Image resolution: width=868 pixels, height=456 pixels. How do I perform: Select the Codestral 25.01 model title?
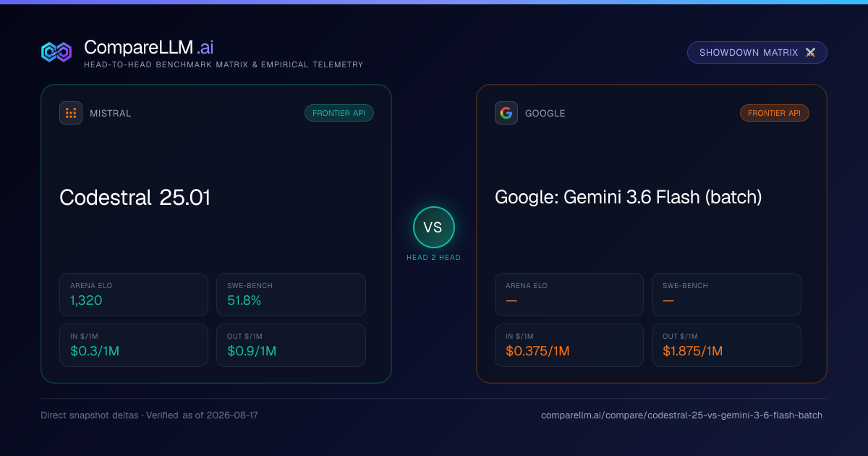point(135,197)
